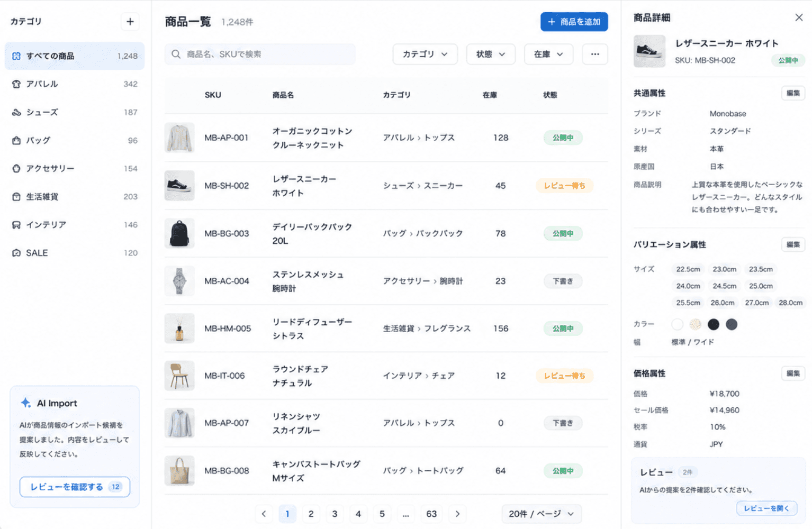Click the 在庫 column header
The image size is (812, 529).
pos(490,95)
